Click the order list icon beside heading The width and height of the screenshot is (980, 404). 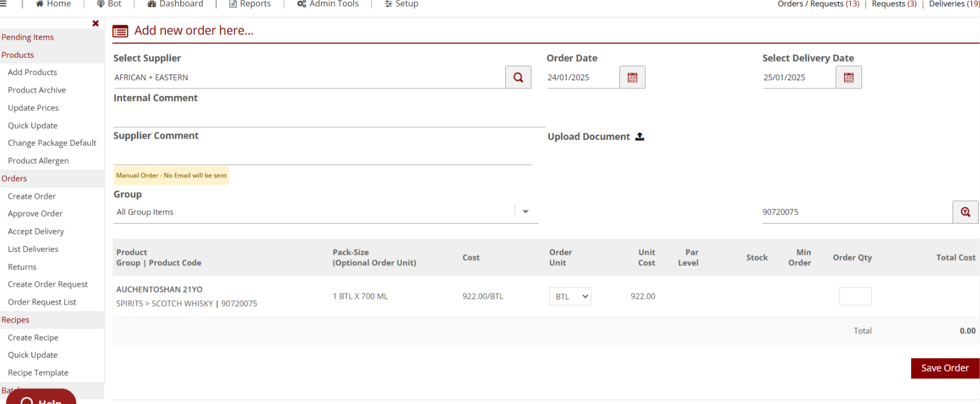[x=120, y=31]
